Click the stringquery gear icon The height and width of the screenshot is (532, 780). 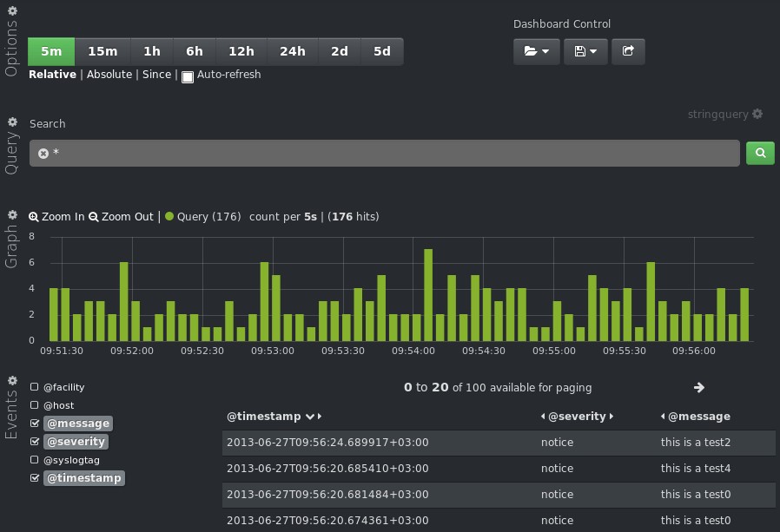click(x=757, y=115)
